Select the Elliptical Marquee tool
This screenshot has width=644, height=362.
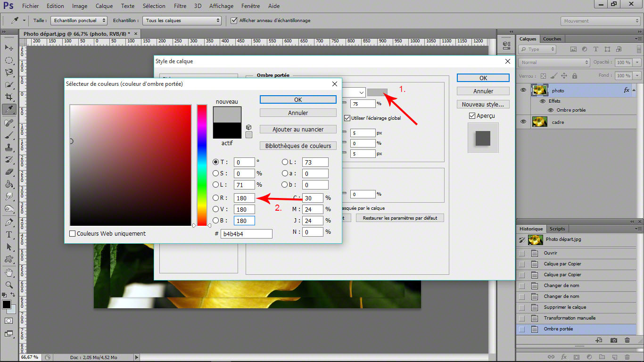[9, 60]
